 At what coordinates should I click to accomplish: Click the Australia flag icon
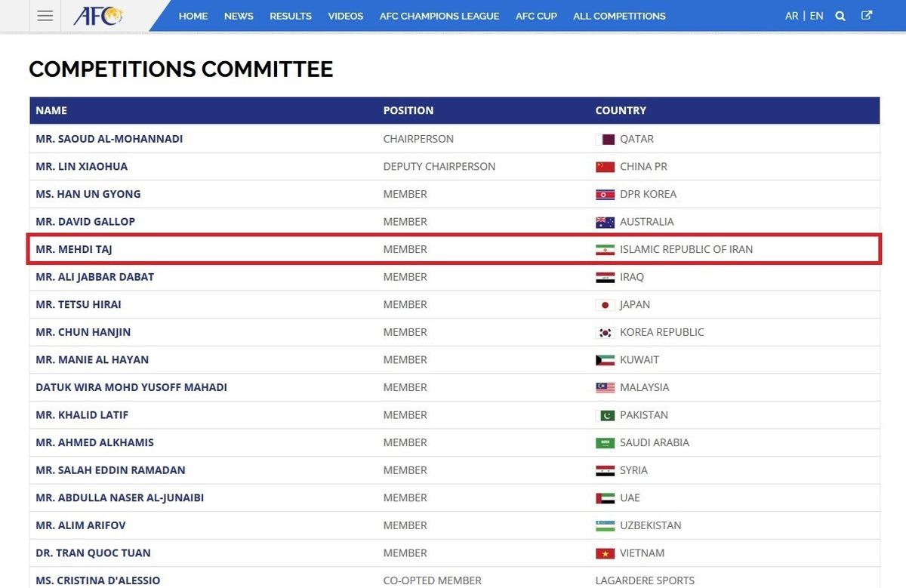[x=604, y=222]
